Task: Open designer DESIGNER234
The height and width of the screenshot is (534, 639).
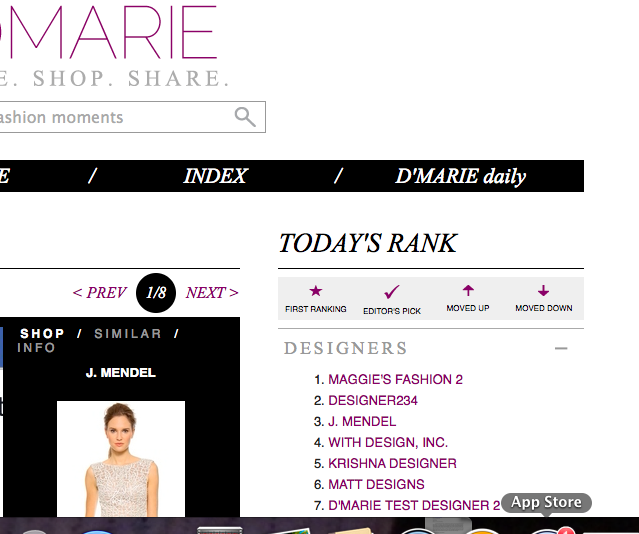Action: point(373,400)
